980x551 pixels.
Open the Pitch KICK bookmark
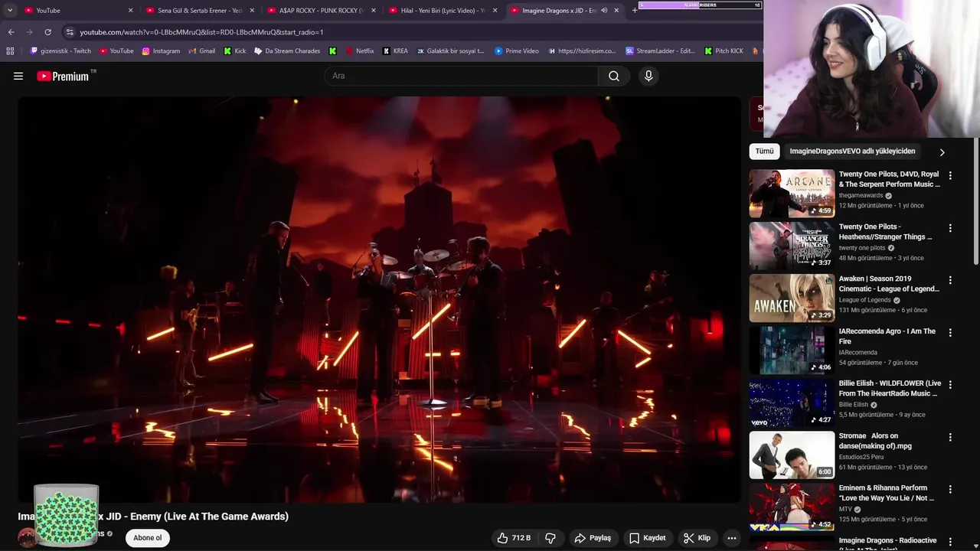click(724, 51)
